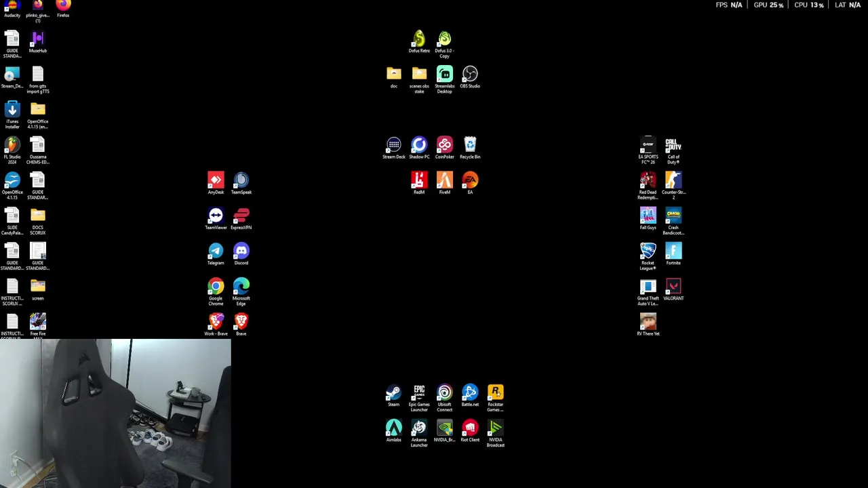Select the Counter-Strike 2 icon
Image resolution: width=868 pixels, height=488 pixels.
(x=673, y=186)
